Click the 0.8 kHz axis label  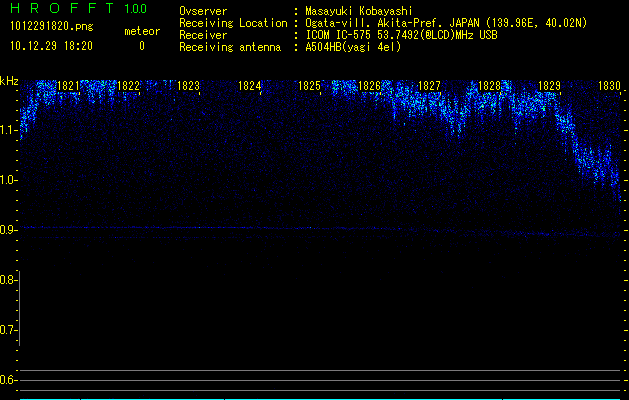pos(7,280)
